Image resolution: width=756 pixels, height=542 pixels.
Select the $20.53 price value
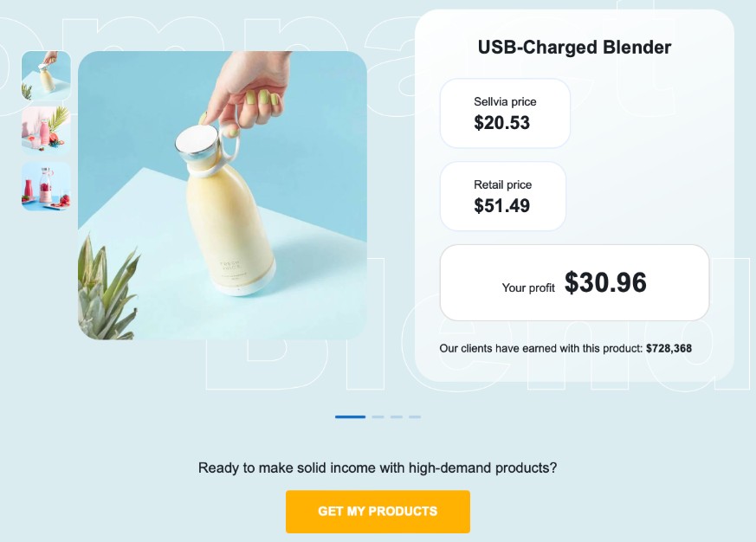(502, 123)
